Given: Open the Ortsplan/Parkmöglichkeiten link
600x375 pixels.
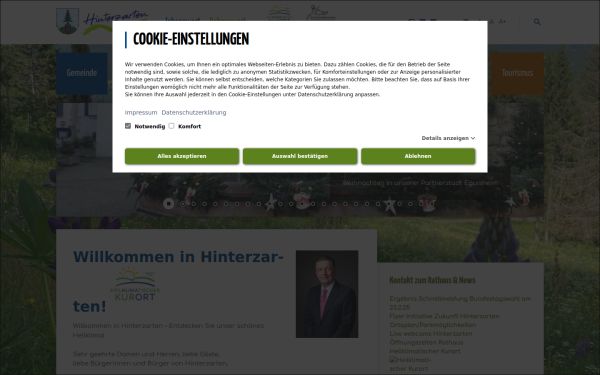Looking at the screenshot, I should [x=433, y=325].
